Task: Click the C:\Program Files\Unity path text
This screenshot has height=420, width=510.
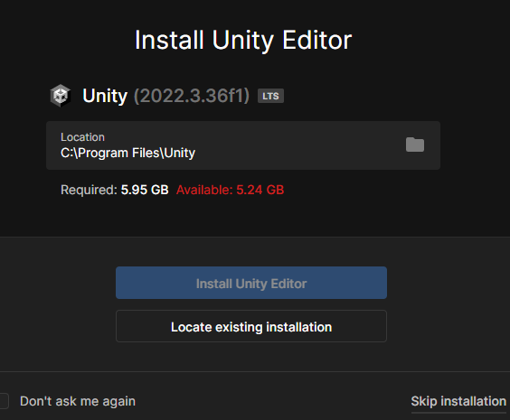Action: click(x=127, y=153)
